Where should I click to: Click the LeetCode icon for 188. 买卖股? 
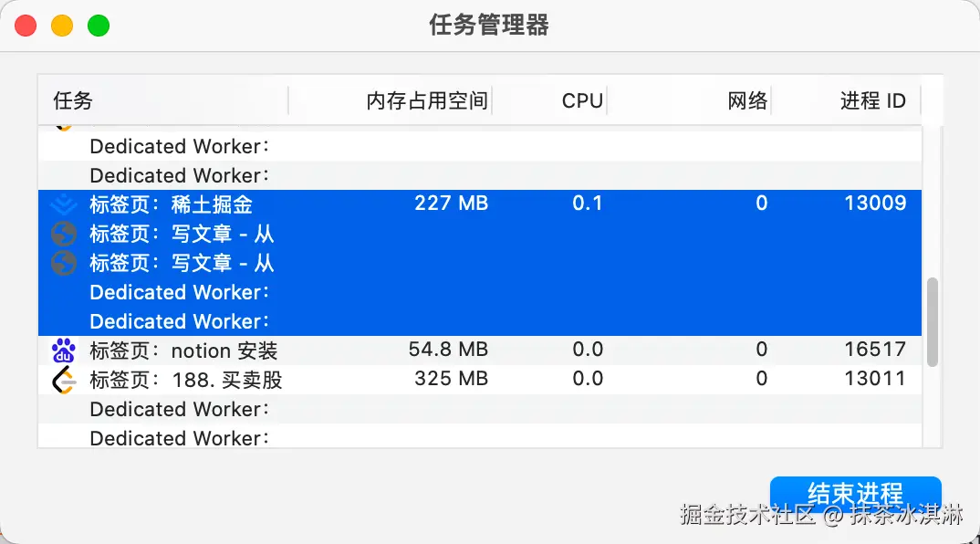pos(64,380)
